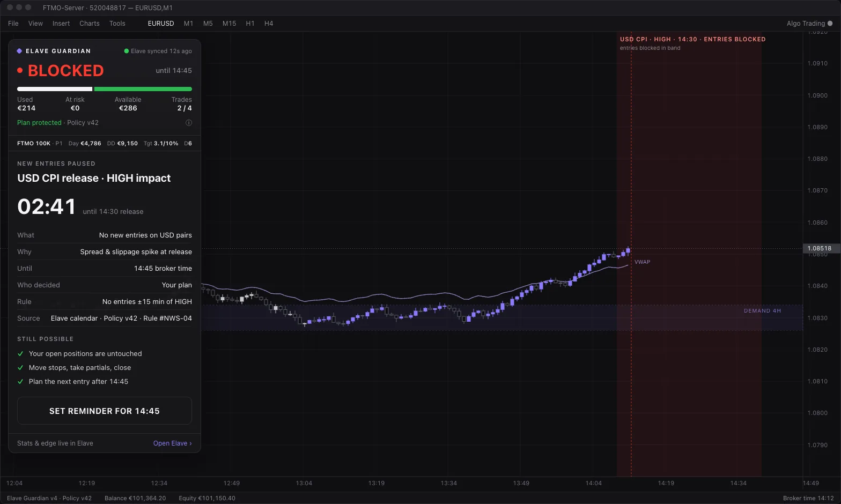The image size is (841, 504).
Task: Open the View menu
Action: pos(35,24)
